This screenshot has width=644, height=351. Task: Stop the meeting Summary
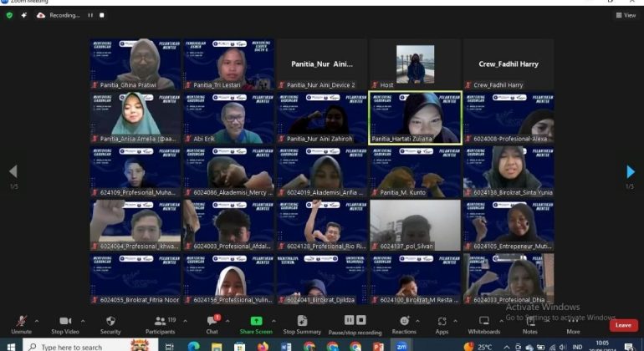302,325
